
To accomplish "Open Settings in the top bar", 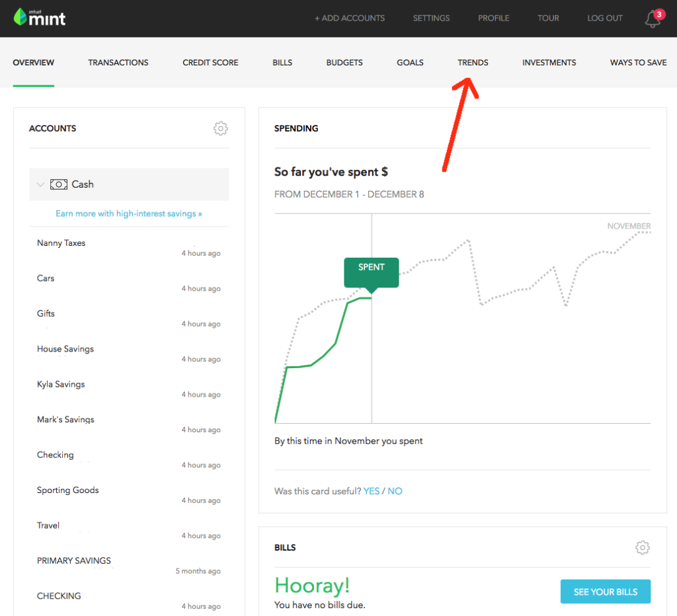I will 431,18.
